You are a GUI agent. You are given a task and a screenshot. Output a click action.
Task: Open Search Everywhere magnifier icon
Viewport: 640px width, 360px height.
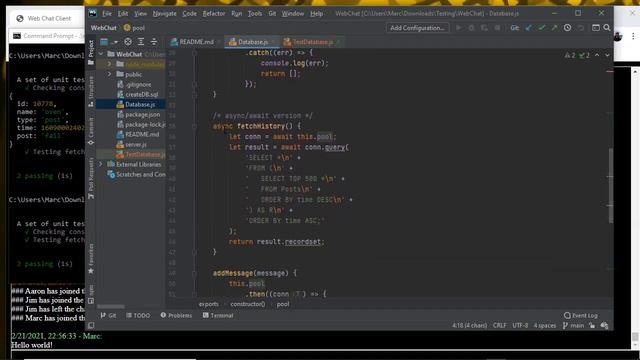tap(607, 28)
